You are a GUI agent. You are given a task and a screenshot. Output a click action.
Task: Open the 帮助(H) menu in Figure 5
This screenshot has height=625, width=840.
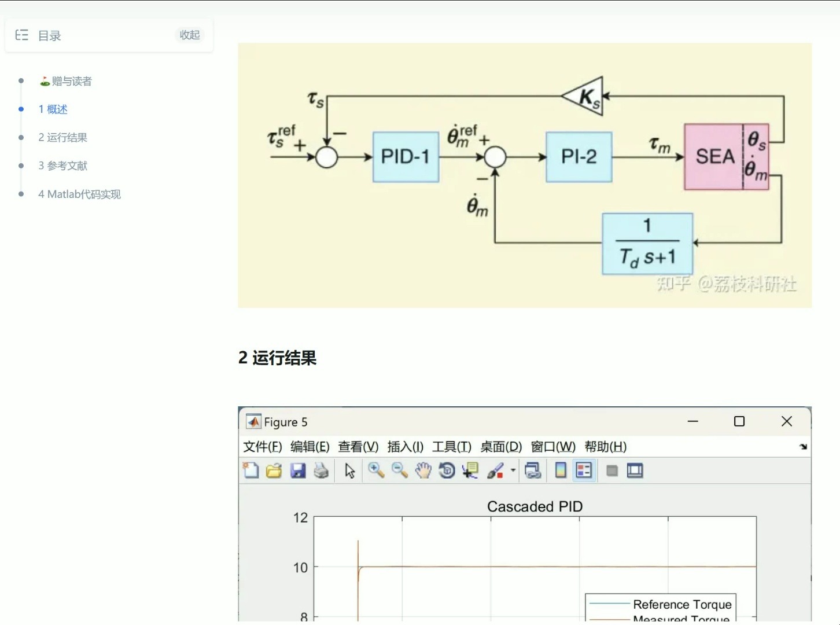coord(606,447)
